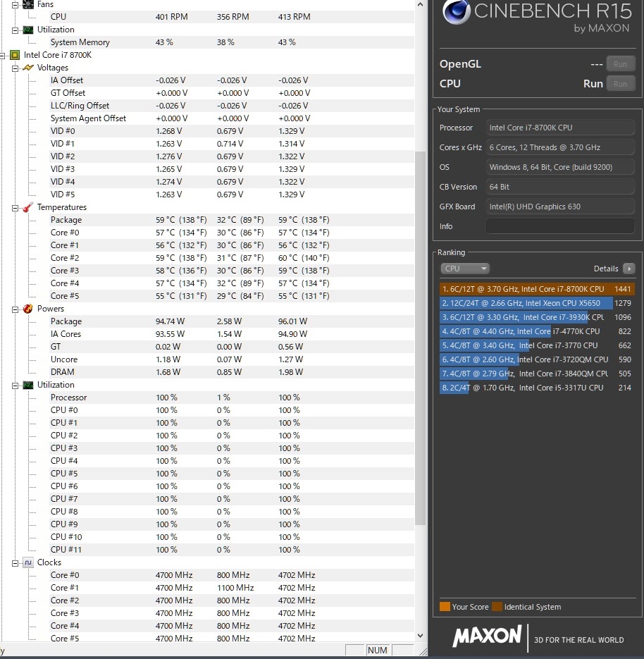Click the Details arrow button in Ranking

629,269
